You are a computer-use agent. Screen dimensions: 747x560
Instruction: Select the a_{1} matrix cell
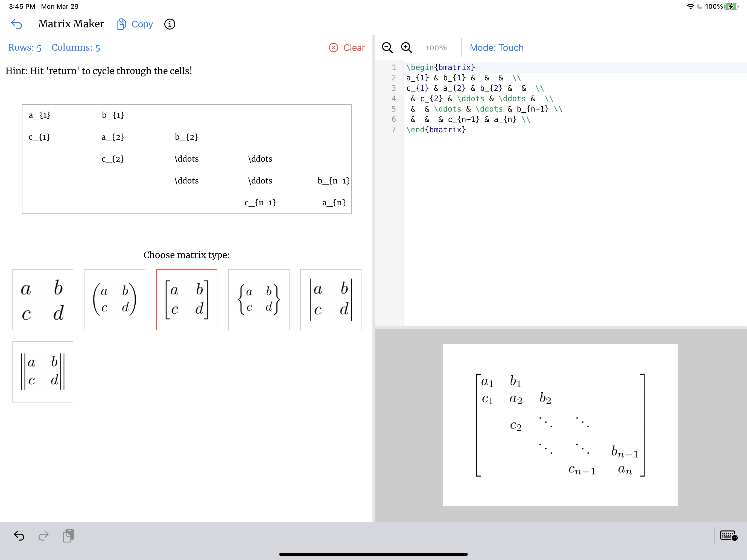pyautogui.click(x=40, y=115)
